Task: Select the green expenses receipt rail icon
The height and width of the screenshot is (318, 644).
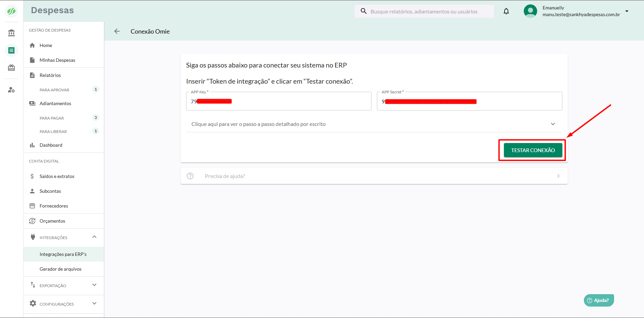Action: [11, 50]
